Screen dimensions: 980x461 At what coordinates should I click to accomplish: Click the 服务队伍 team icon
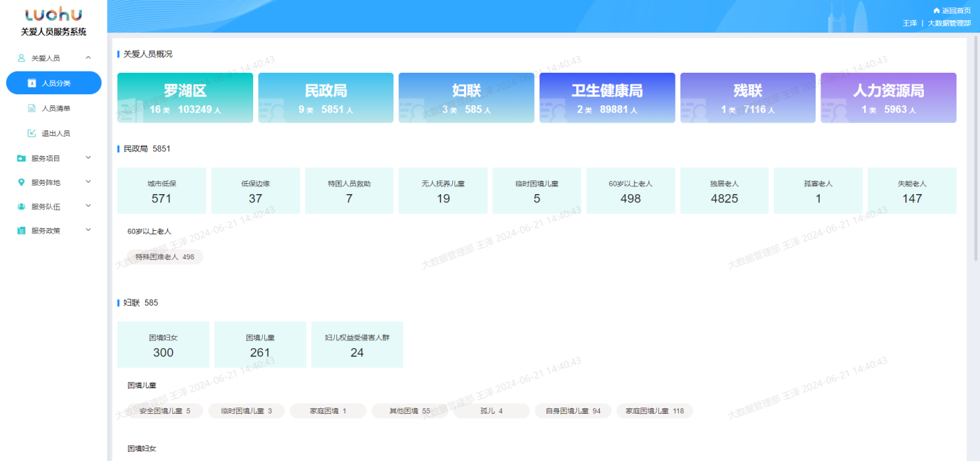click(22, 207)
